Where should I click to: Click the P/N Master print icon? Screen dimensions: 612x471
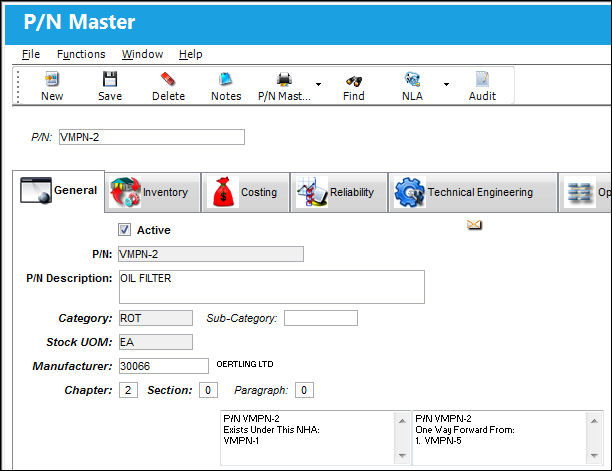click(284, 79)
